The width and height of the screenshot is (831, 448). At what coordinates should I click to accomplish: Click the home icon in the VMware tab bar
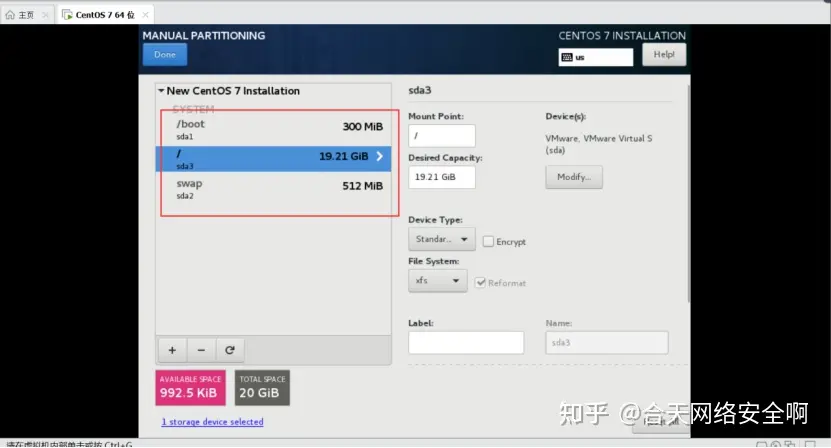[10, 15]
